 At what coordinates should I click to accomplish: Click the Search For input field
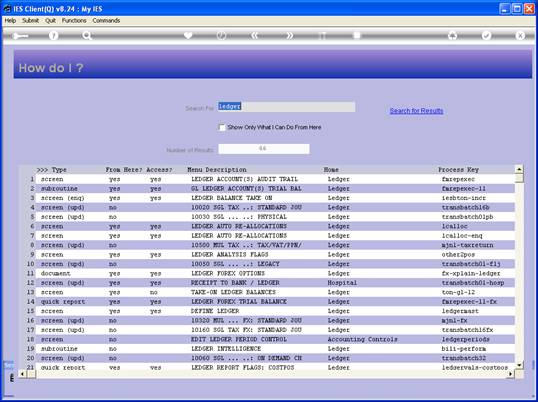coord(286,107)
